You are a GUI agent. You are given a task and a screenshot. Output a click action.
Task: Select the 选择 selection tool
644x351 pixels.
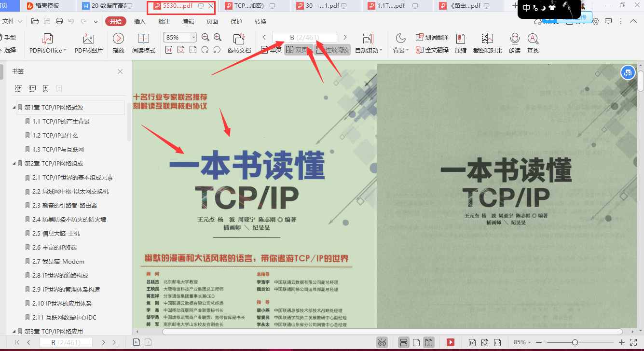coord(8,50)
